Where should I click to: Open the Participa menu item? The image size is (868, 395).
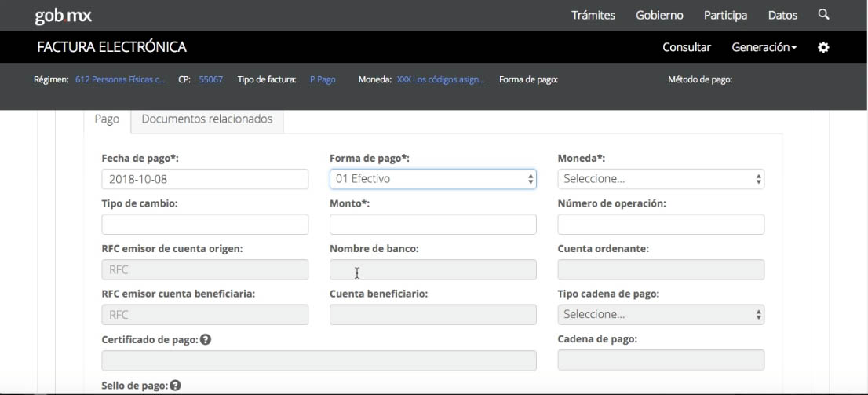726,16
